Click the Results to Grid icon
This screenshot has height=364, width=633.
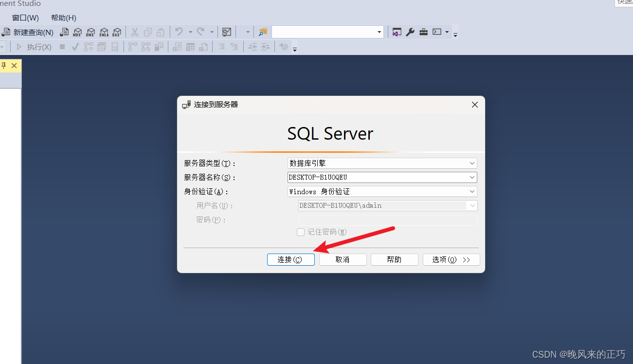[190, 47]
